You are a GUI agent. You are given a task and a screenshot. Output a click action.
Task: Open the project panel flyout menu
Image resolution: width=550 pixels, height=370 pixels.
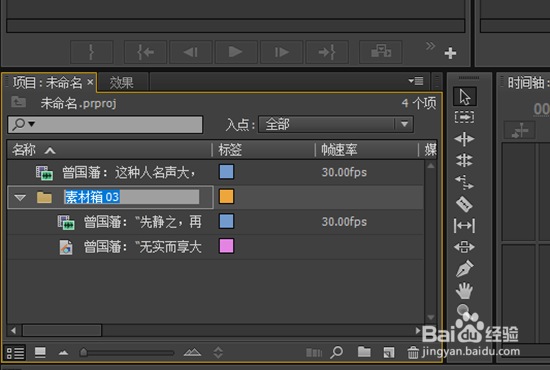click(416, 81)
